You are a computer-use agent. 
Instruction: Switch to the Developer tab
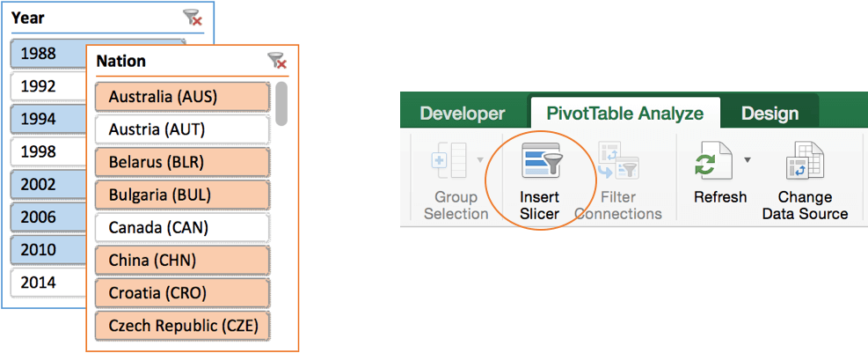point(463,114)
